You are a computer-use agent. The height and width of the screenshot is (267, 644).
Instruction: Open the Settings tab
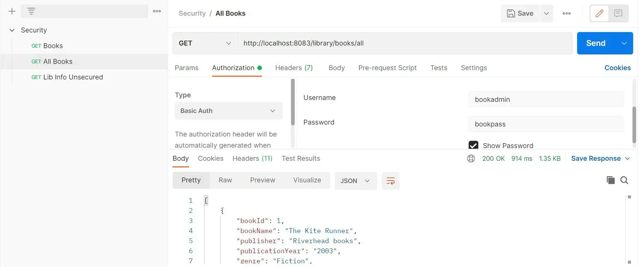[x=474, y=68]
